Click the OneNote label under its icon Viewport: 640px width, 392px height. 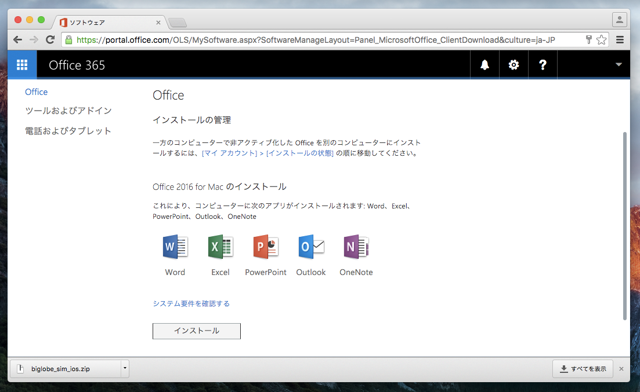pos(356,272)
